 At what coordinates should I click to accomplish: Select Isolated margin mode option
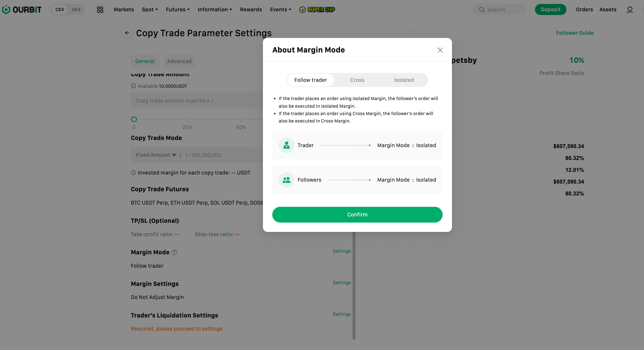[404, 80]
